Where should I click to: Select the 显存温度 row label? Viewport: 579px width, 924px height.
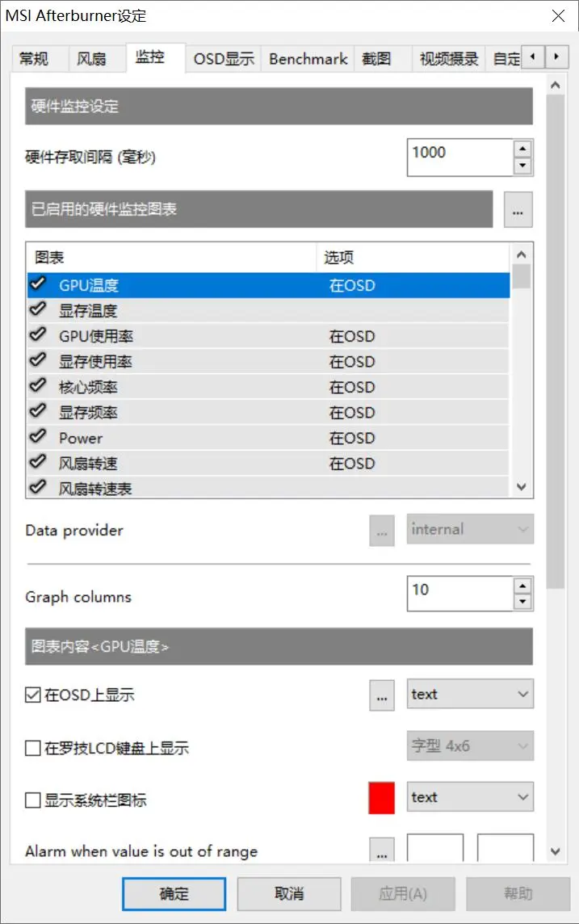88,310
